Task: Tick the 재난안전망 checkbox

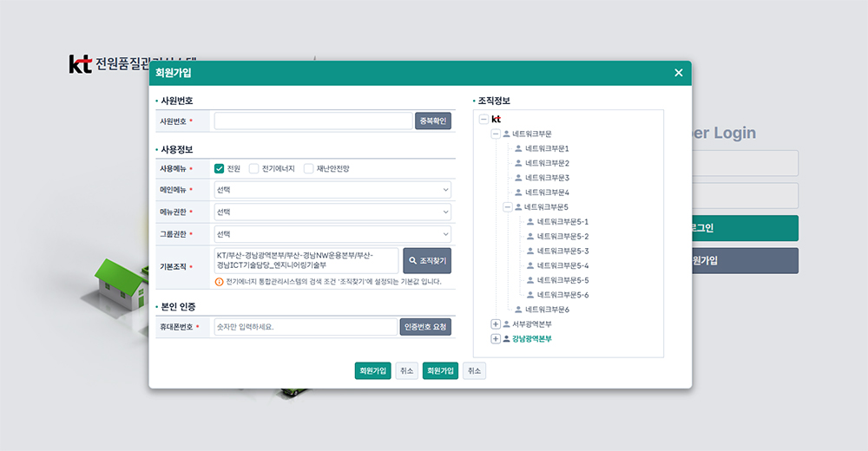Action: (309, 168)
